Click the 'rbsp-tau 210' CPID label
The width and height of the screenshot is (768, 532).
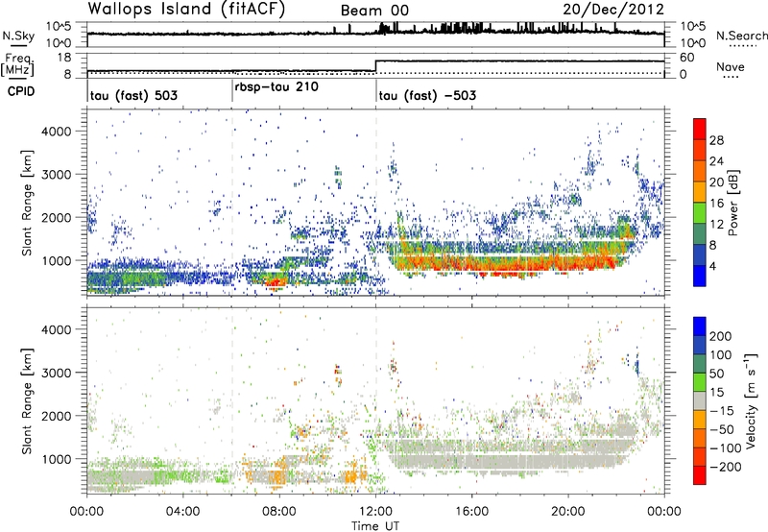point(276,86)
